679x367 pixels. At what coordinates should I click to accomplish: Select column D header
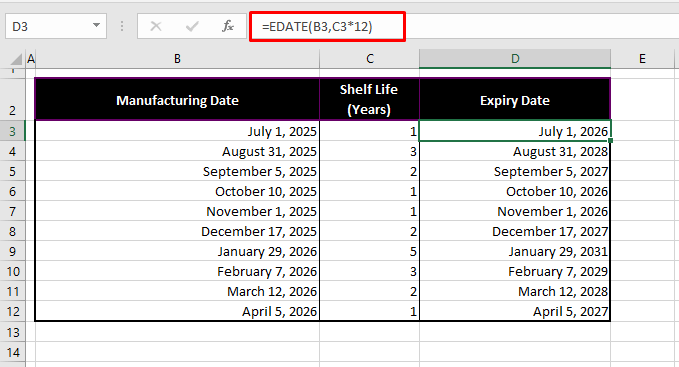515,59
